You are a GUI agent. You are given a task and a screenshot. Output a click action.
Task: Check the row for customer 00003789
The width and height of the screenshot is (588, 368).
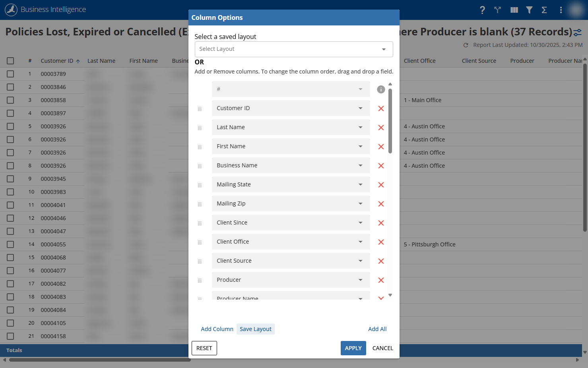10,74
